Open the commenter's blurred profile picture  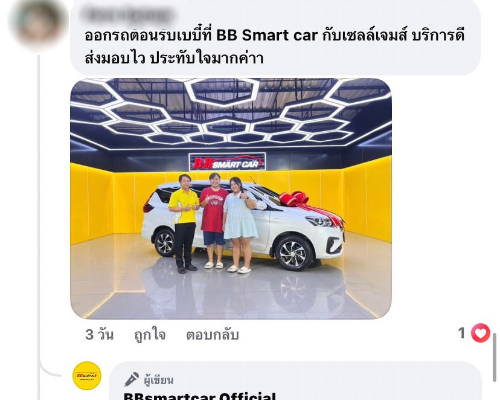tap(38, 24)
